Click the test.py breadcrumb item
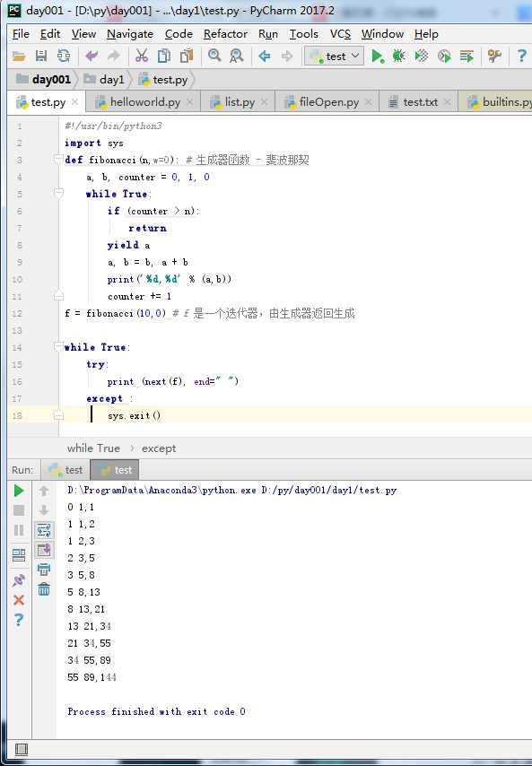The image size is (532, 766). 163,79
